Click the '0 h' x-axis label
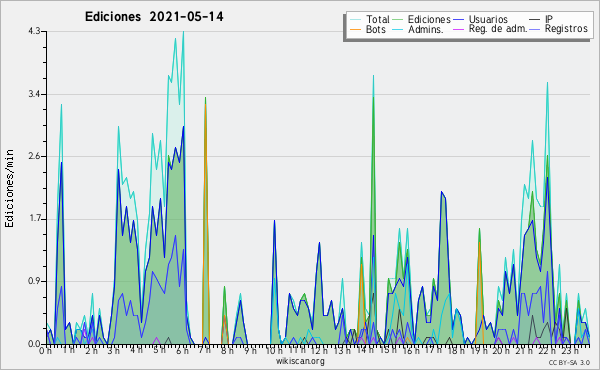The height and width of the screenshot is (370, 600). (46, 351)
